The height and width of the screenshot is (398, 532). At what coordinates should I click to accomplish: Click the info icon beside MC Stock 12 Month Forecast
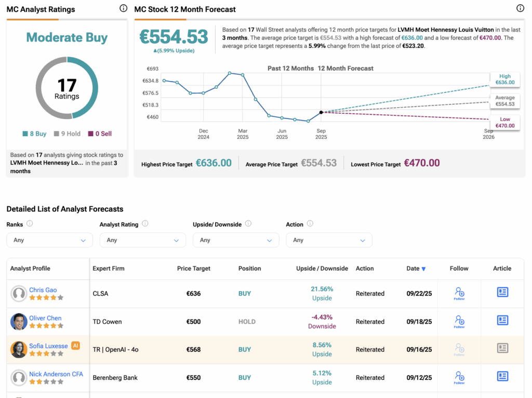[520, 8]
